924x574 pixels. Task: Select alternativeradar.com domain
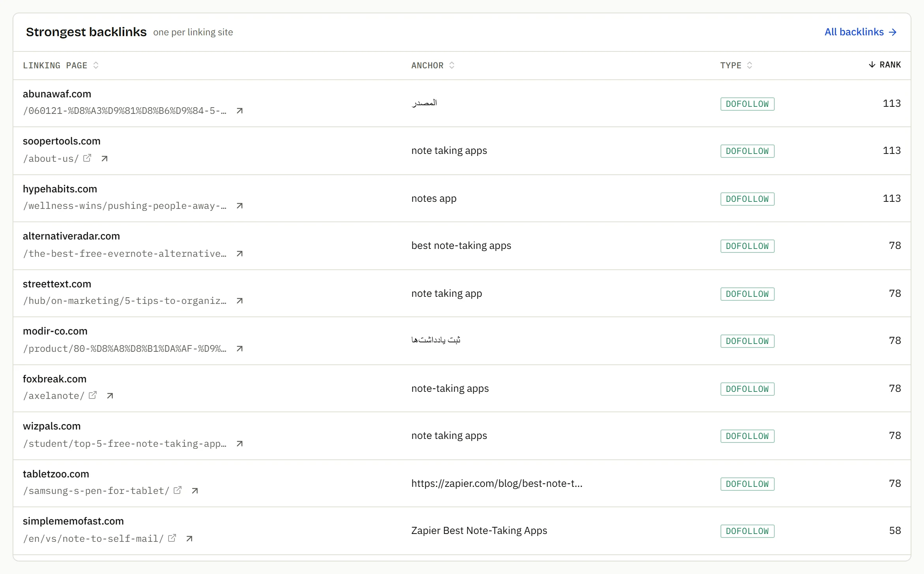click(x=71, y=236)
